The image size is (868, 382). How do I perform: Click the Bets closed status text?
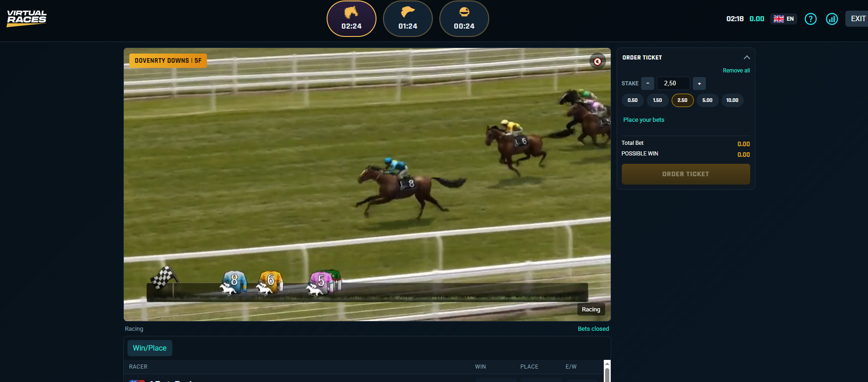594,329
